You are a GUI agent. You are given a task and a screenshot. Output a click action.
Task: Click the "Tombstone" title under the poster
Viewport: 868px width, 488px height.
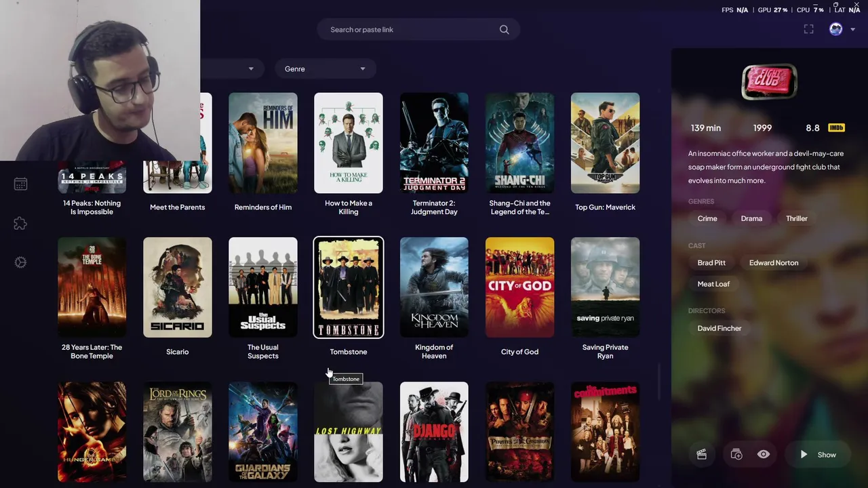click(349, 352)
